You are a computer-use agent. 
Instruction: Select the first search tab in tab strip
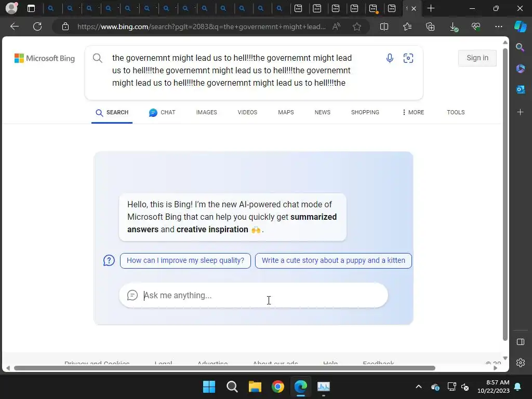[x=51, y=8]
